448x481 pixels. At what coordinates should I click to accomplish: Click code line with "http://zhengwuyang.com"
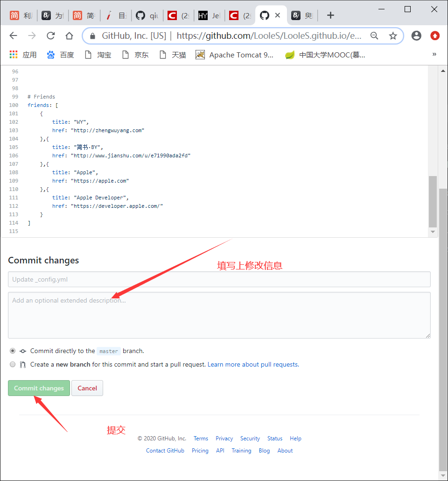click(98, 130)
